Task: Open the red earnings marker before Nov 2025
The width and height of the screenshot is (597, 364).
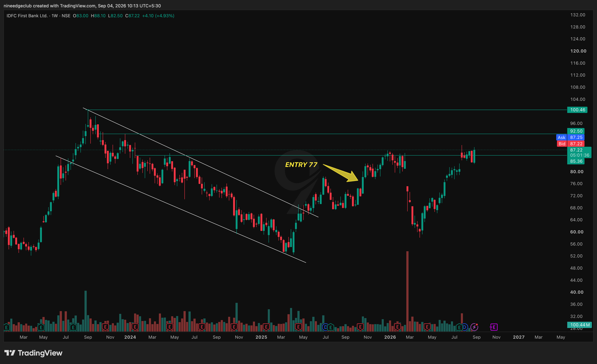Action: pos(360,327)
